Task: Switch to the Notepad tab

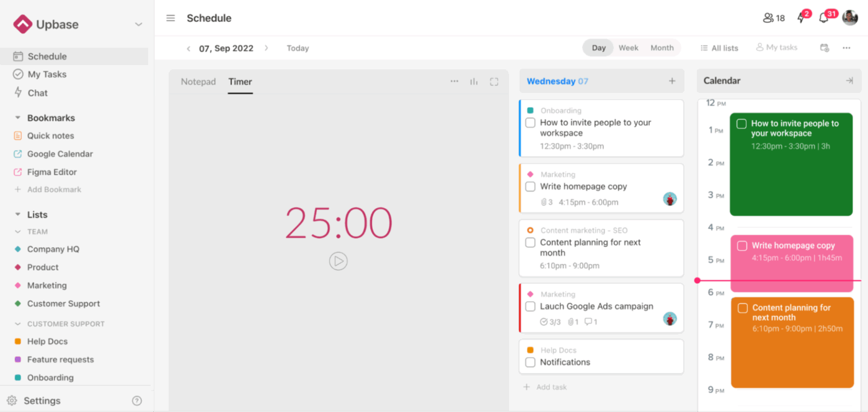Action: 198,81
